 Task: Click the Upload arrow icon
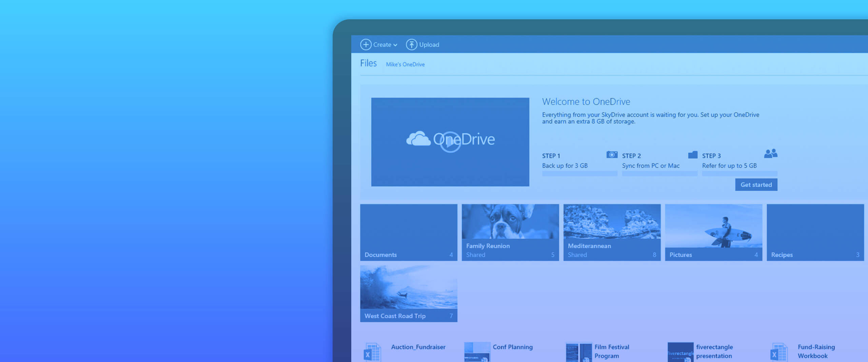pos(411,44)
